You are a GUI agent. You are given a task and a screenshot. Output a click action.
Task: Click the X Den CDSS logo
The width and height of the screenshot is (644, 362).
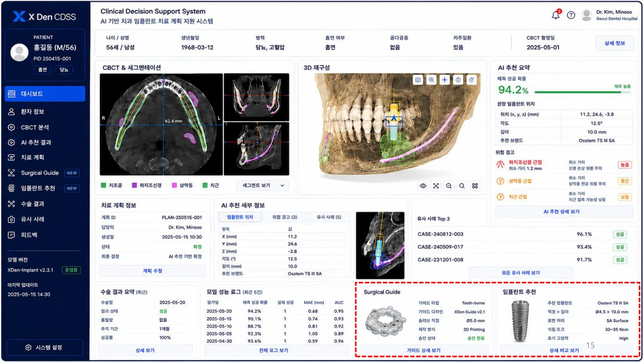click(44, 16)
